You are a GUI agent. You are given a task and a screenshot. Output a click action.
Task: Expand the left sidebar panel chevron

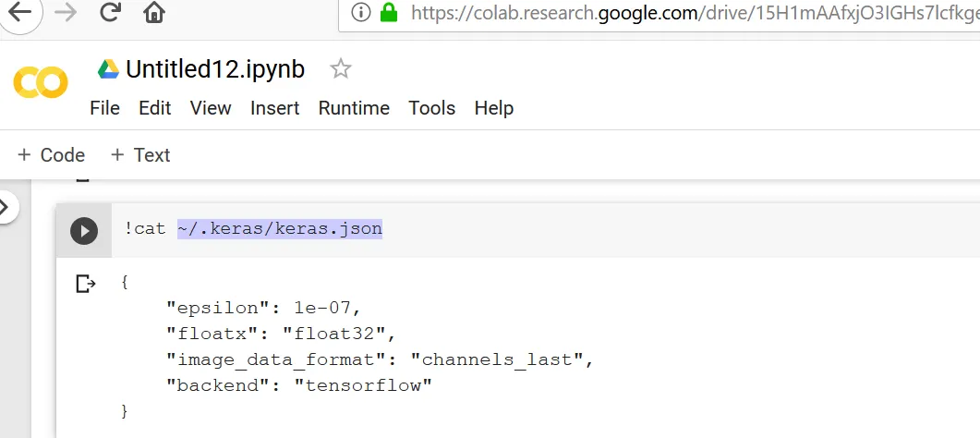point(6,208)
